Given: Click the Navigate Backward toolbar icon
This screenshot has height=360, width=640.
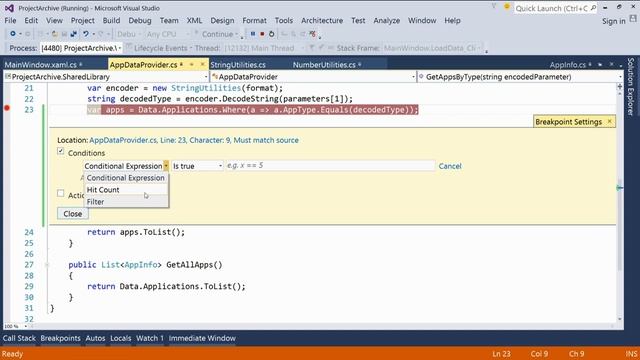Looking at the screenshot, I should (x=13, y=34).
